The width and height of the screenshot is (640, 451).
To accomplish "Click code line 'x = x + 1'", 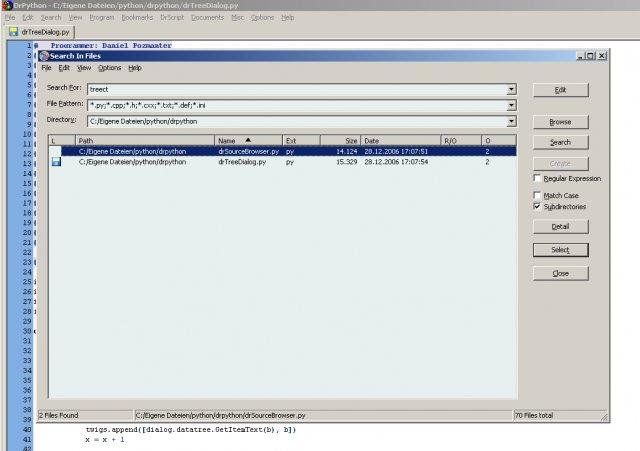I will [105, 440].
